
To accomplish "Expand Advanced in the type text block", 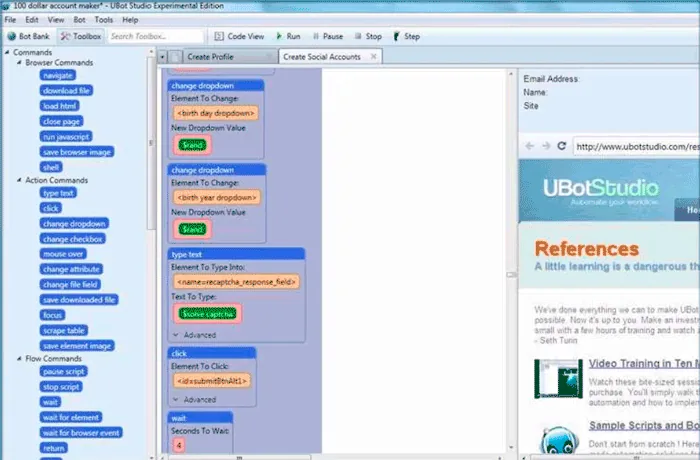I will pos(194,335).
